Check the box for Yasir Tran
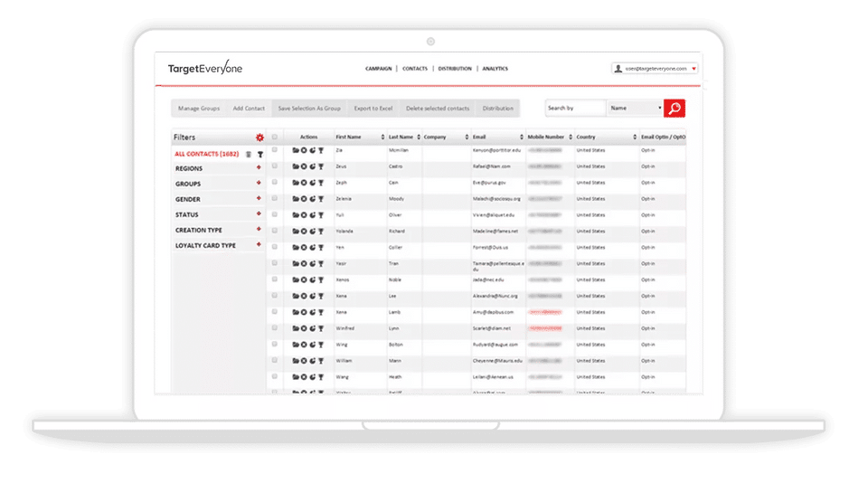Viewport: 868px width, 483px height. pos(275,263)
